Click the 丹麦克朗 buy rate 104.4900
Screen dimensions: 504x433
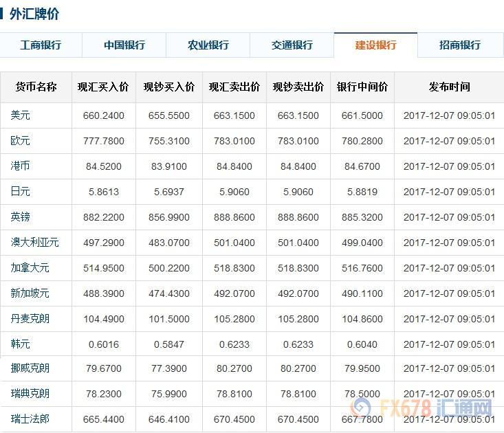pyautogui.click(x=104, y=319)
